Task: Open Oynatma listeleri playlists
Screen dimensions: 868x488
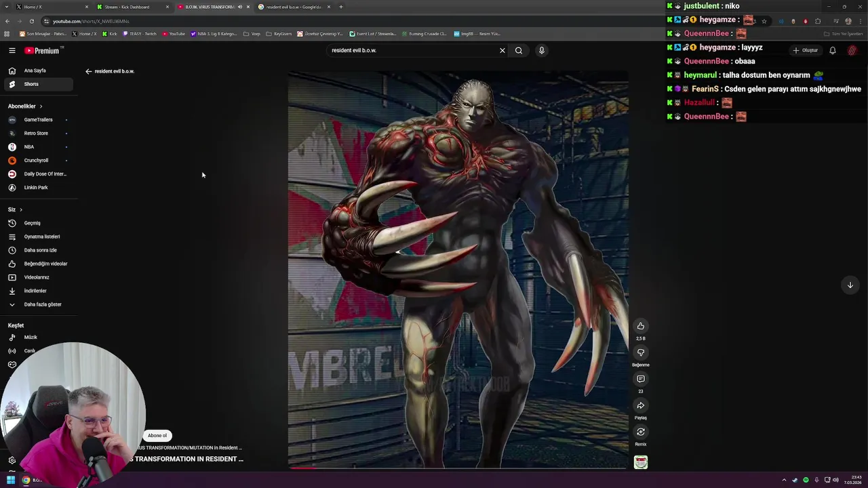Action: [37, 237]
